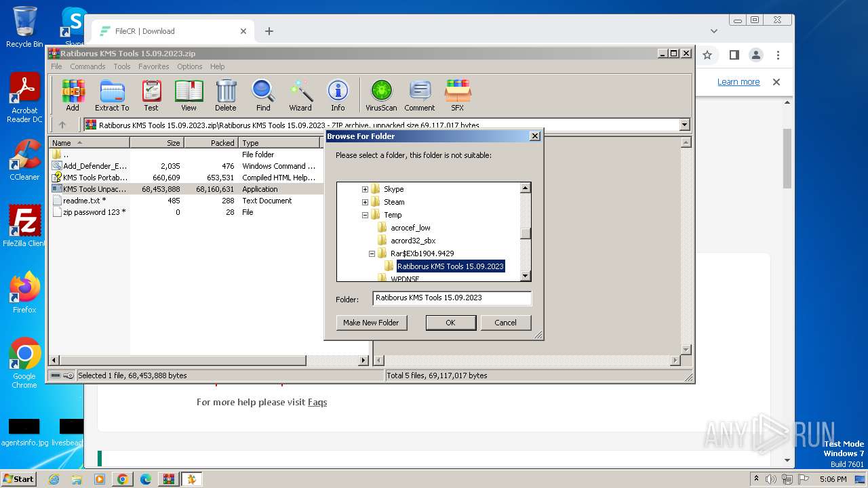Select zip password 123 file row
The image size is (868, 488).
coord(185,212)
